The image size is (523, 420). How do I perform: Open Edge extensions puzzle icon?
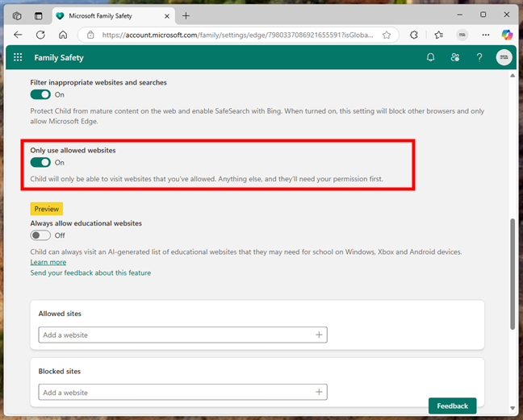[x=414, y=35]
